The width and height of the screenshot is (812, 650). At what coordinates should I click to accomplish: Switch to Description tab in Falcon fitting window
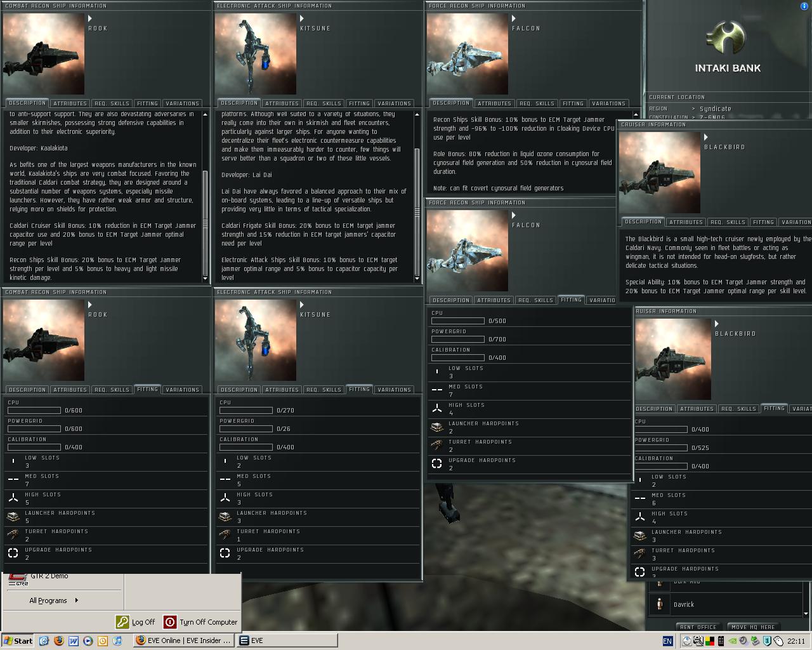(451, 300)
